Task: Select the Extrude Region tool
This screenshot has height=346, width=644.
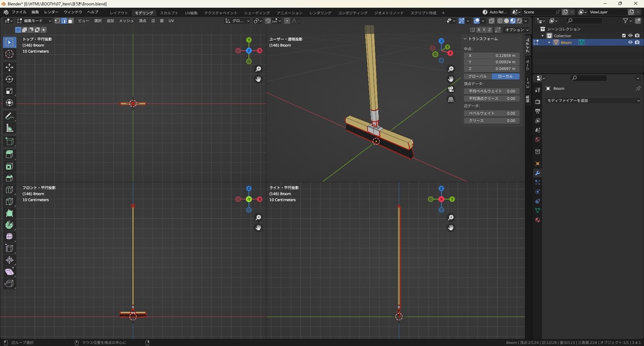Action: pyautogui.click(x=9, y=154)
